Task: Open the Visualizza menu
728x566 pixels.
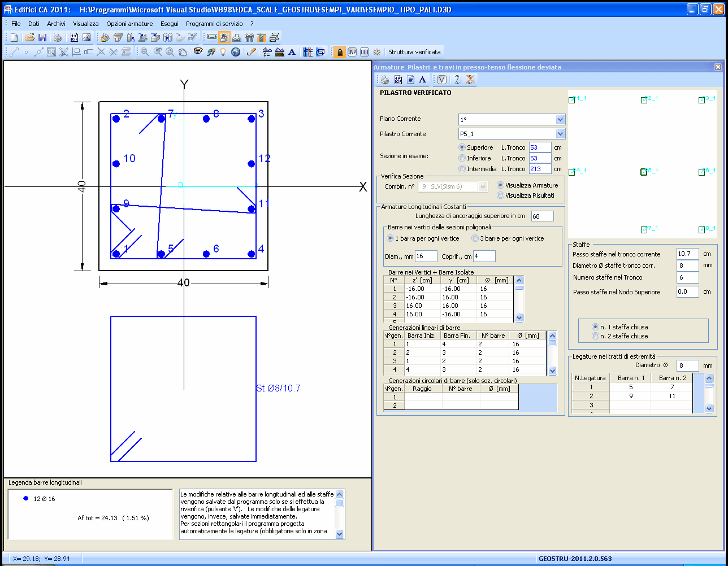Action: 86,24
